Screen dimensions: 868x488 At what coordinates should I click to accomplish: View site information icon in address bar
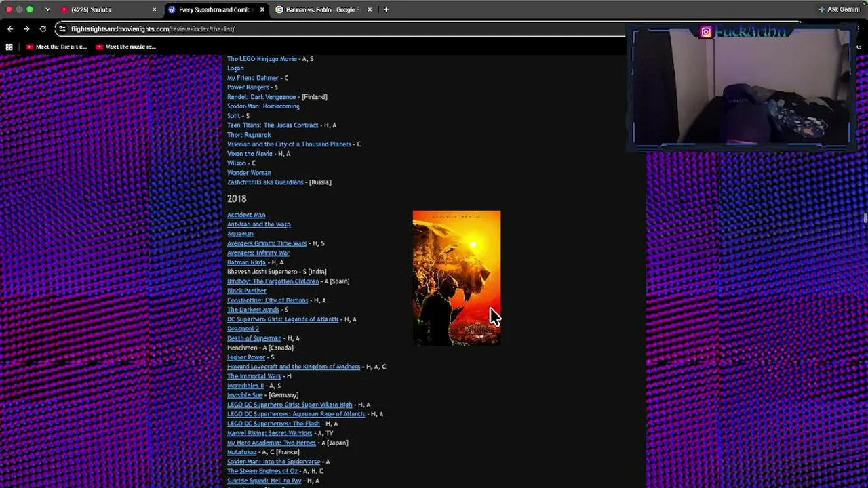pos(62,29)
